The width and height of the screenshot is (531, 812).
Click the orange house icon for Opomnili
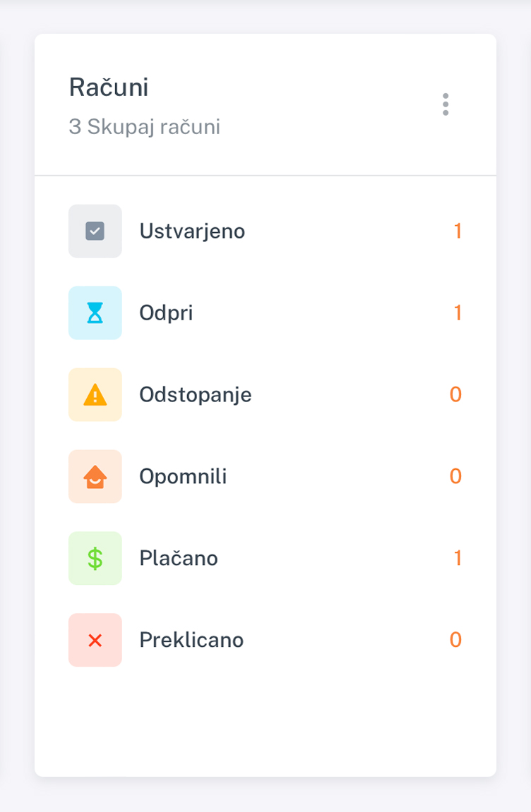(x=95, y=476)
